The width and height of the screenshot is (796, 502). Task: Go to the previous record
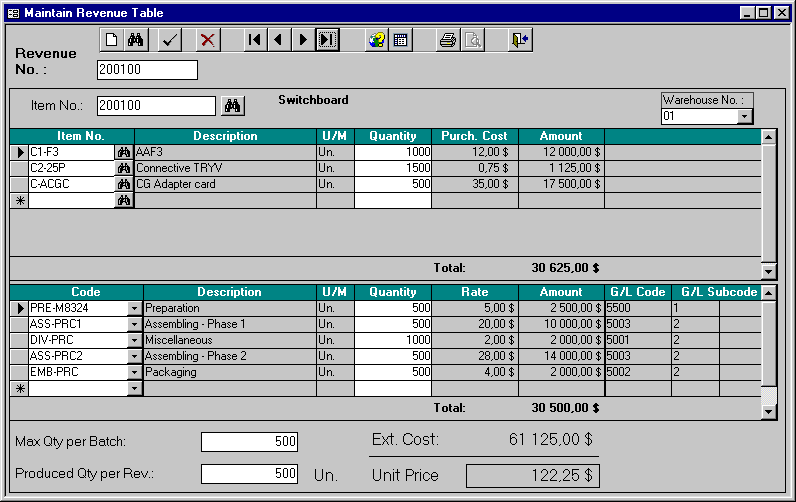coord(278,40)
